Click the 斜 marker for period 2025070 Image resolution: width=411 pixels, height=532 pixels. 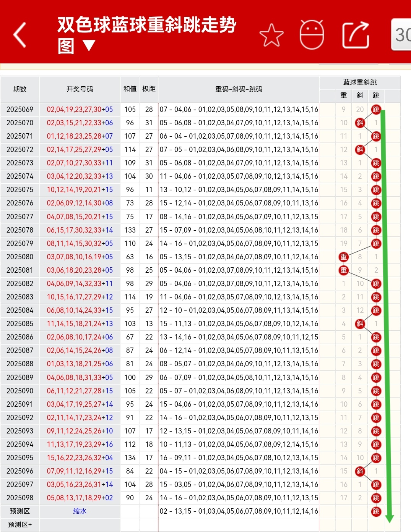359,123
